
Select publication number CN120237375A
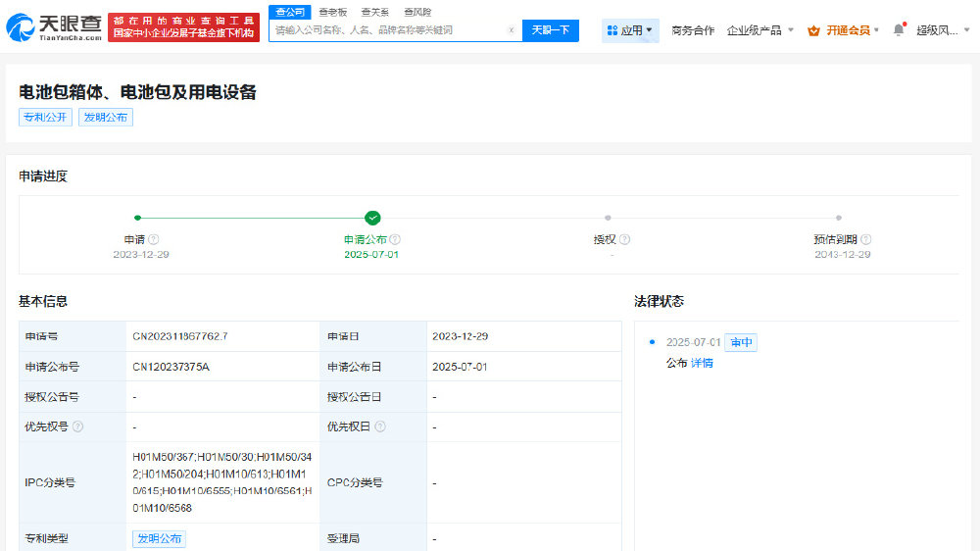tap(171, 367)
